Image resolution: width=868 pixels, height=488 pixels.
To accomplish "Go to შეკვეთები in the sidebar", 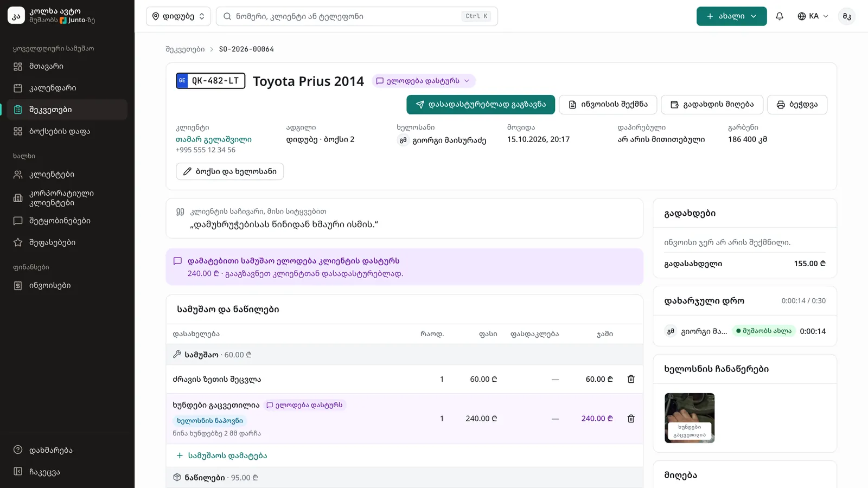I will click(67, 110).
